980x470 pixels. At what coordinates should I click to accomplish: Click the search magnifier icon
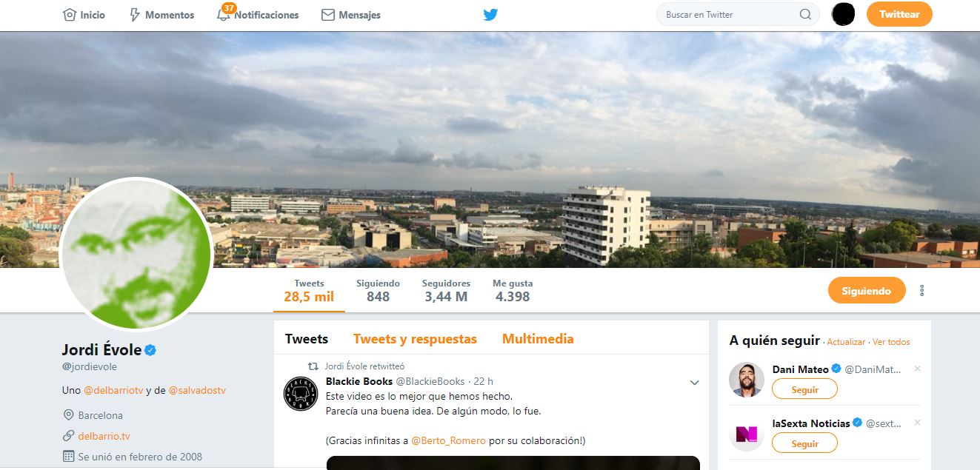click(x=805, y=14)
